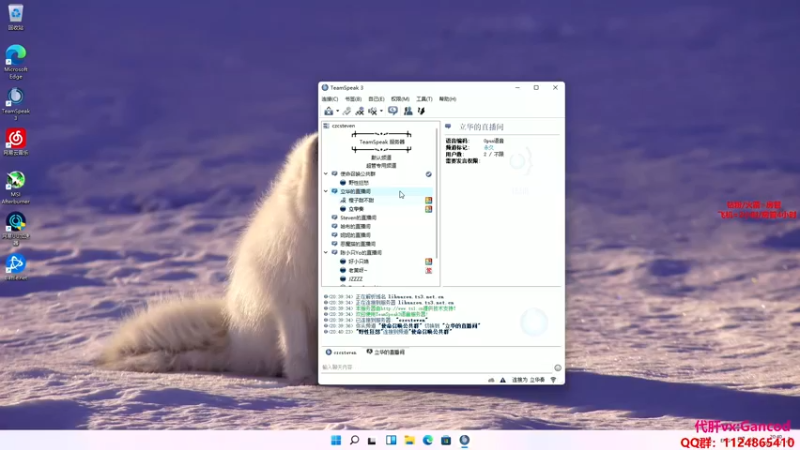The image size is (800, 450).
Task: Select user 立华奏 in the channel tree
Action: [x=356, y=209]
